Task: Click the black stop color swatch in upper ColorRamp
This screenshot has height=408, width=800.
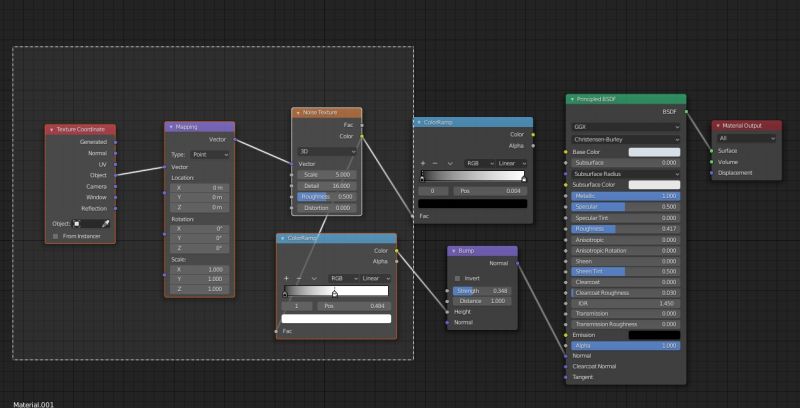Action: [472, 203]
